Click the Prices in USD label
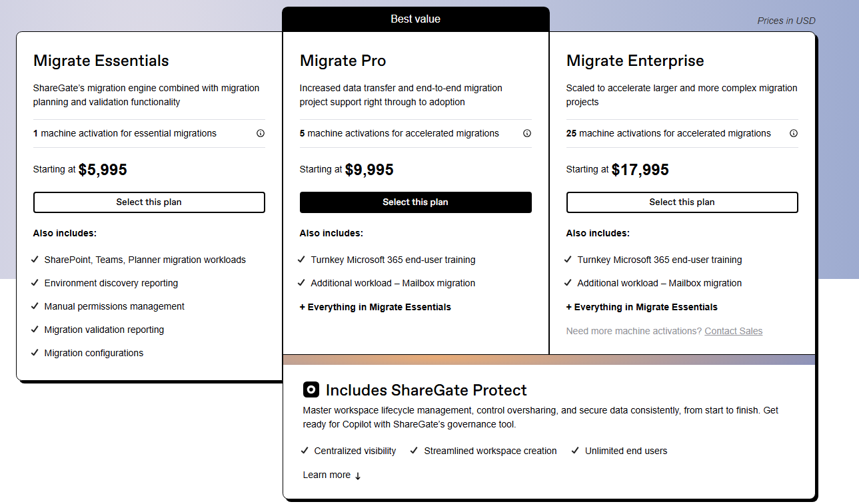The width and height of the screenshot is (859, 504). click(x=786, y=21)
